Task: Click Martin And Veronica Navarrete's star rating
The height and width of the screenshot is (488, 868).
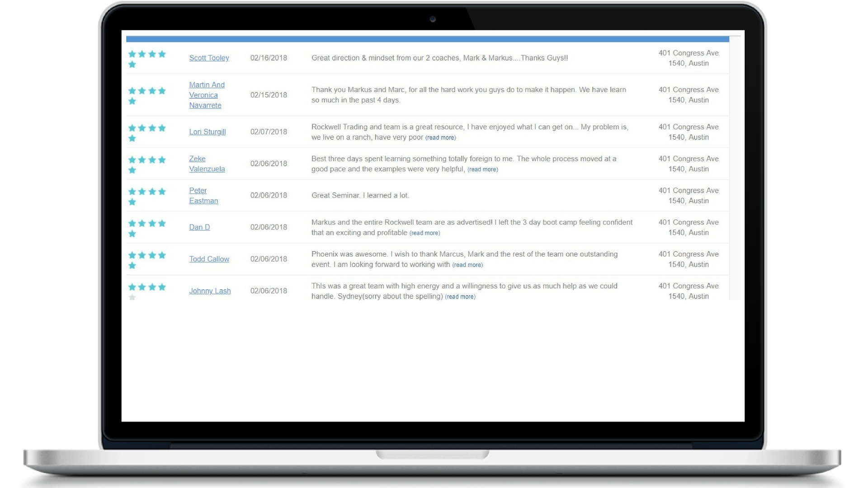Action: (x=147, y=95)
